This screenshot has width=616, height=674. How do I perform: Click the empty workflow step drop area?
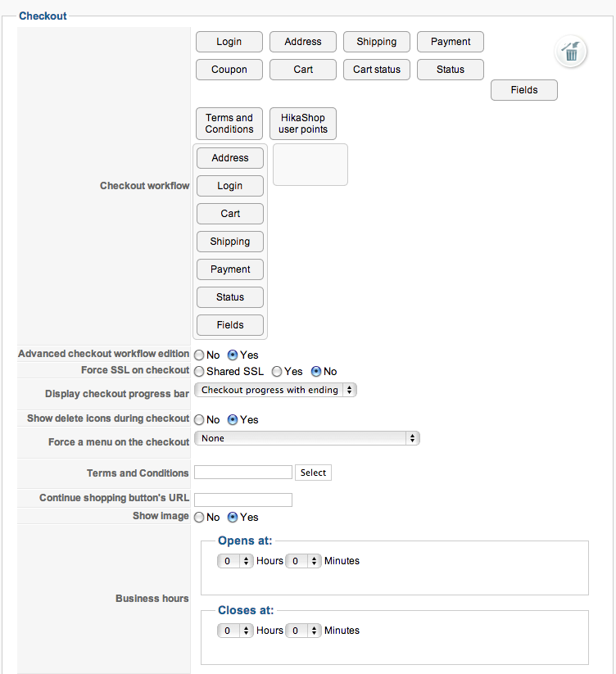point(310,165)
